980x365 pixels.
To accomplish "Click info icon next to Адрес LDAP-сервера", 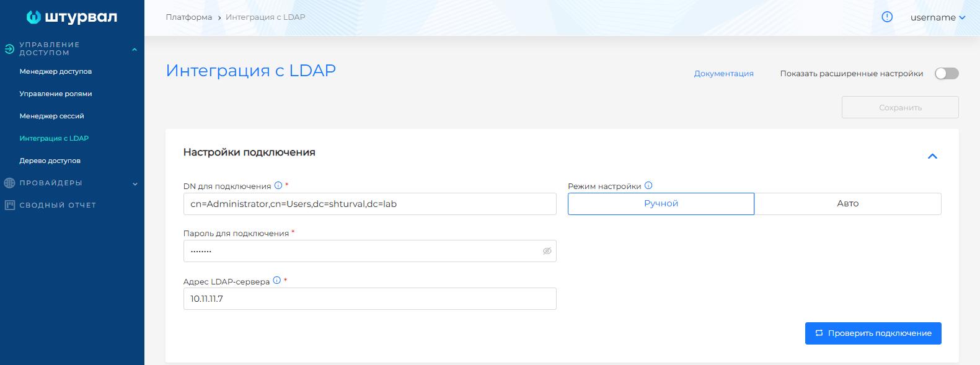I will click(277, 280).
